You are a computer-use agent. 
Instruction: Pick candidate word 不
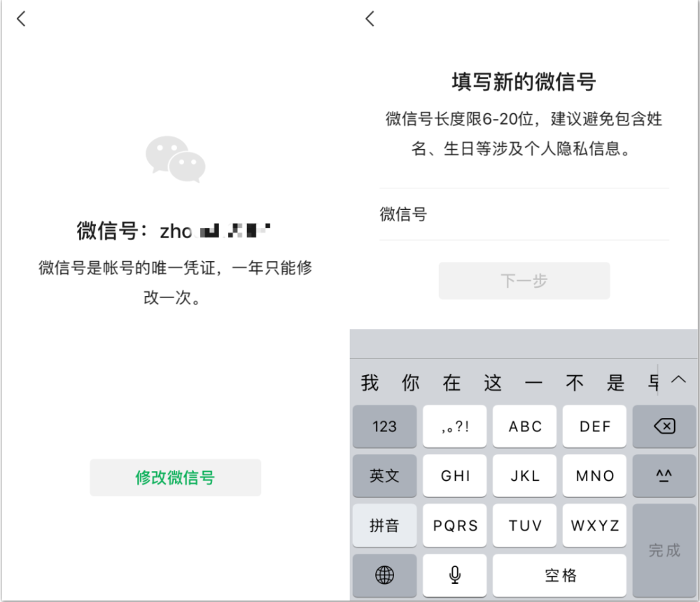coord(575,383)
